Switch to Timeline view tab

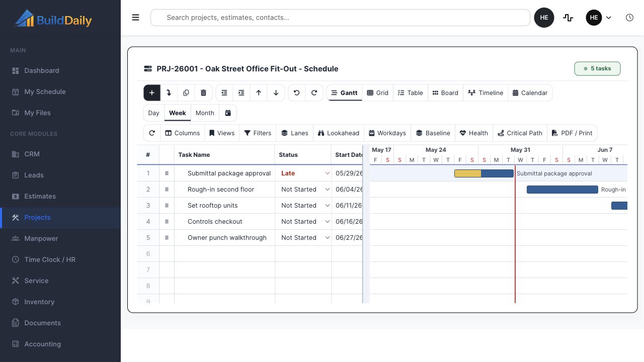click(x=486, y=93)
